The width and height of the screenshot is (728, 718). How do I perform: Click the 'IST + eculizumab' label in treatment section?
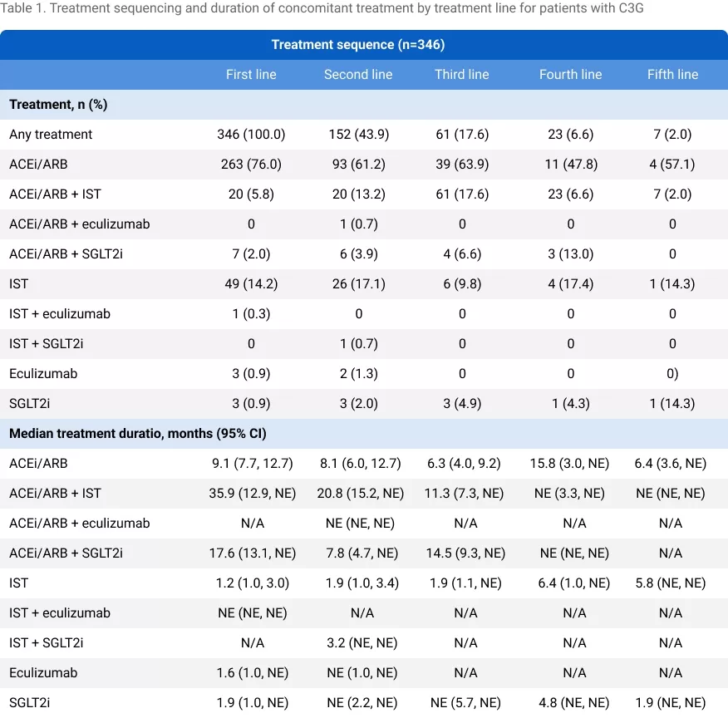[60, 314]
